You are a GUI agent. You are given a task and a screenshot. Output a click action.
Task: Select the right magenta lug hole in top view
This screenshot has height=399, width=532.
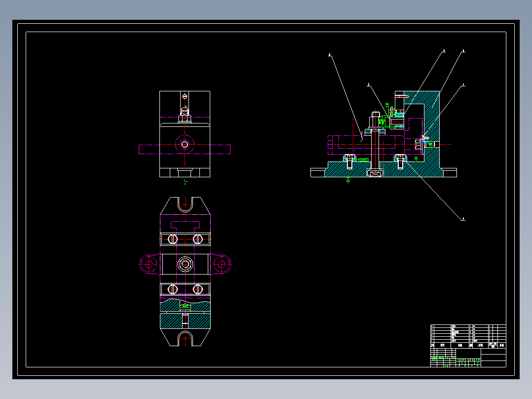tap(222, 264)
